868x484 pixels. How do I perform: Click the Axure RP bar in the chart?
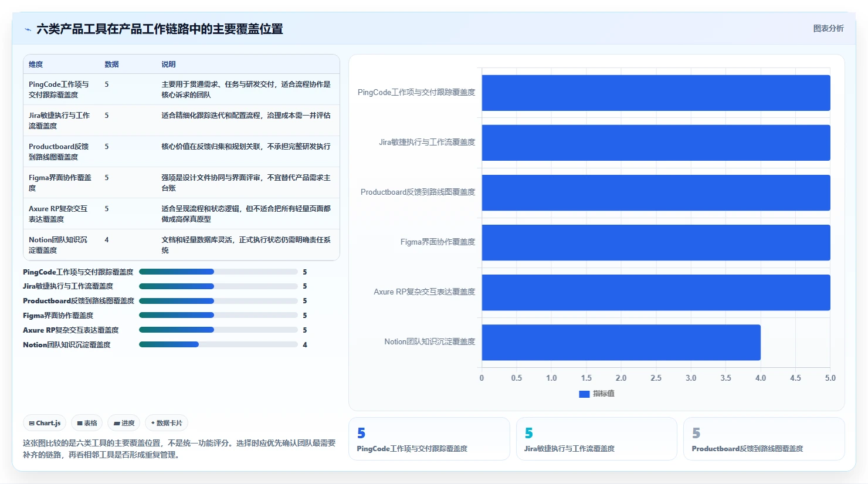(x=656, y=292)
